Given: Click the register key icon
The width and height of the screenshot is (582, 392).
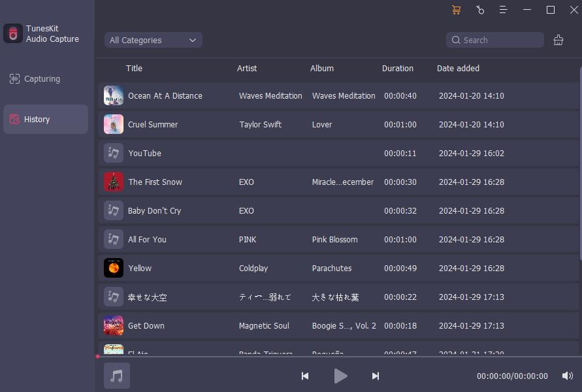Looking at the screenshot, I should click(x=480, y=10).
